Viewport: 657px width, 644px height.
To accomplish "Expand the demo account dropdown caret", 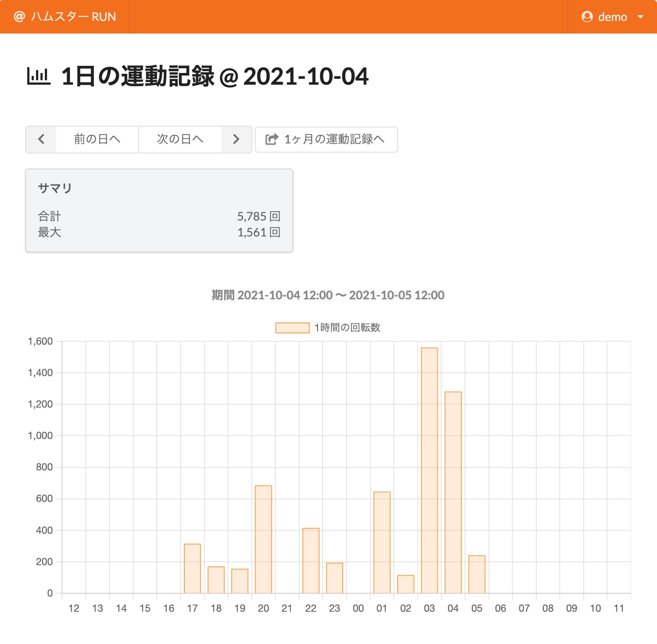I will point(640,17).
